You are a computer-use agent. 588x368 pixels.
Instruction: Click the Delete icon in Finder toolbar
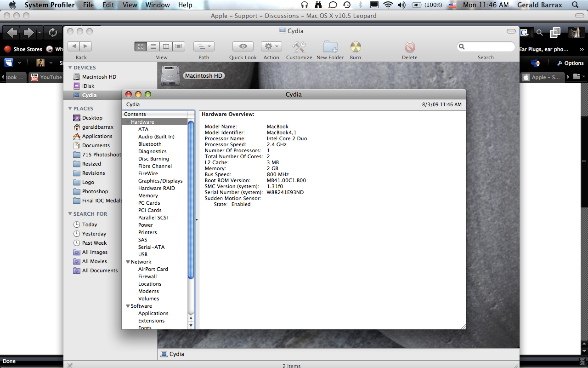(x=409, y=47)
